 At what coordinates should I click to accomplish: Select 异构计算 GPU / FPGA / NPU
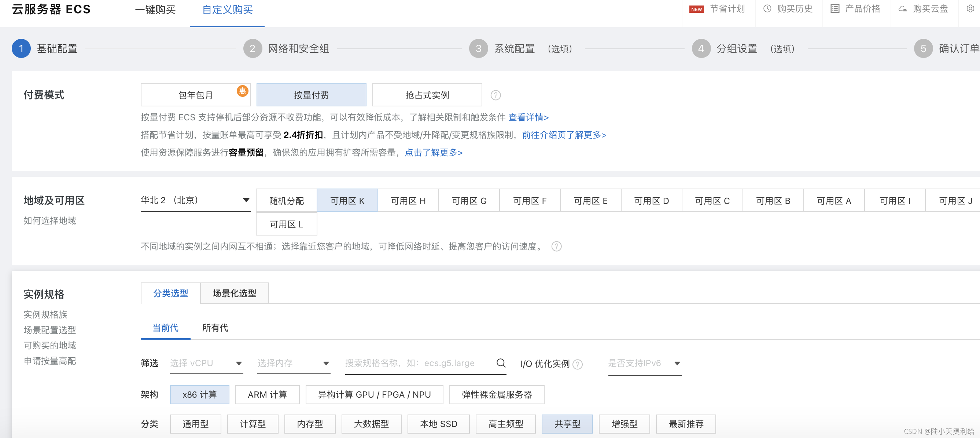[374, 395]
